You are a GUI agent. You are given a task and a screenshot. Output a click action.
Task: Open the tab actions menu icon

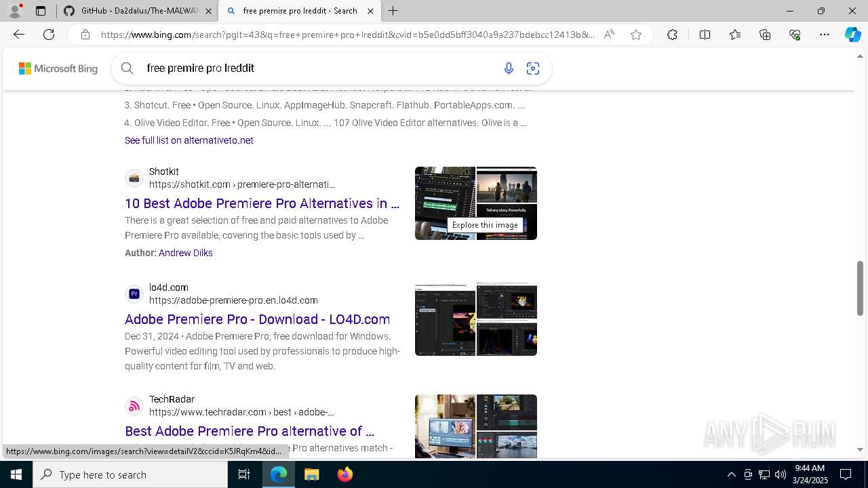[x=41, y=11]
